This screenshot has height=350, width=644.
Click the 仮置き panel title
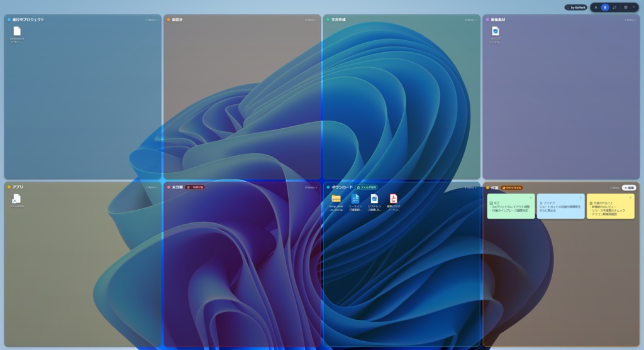click(x=177, y=19)
